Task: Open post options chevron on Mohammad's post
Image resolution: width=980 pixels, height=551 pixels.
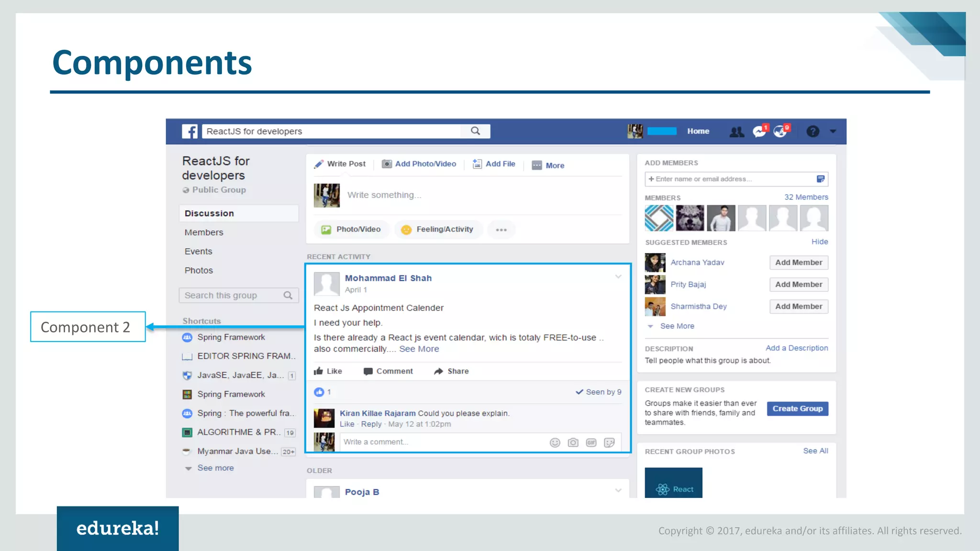Action: 618,276
